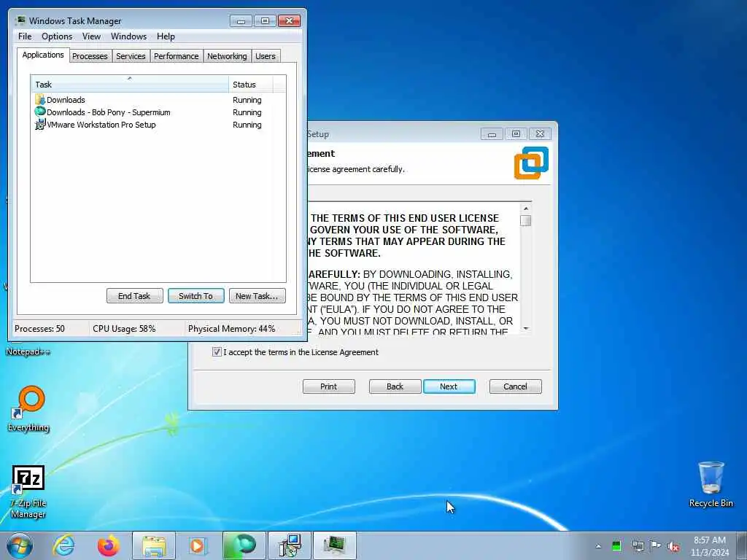Click the Downloads folder icon in task list
Screen dimensions: 747x560
40,100
